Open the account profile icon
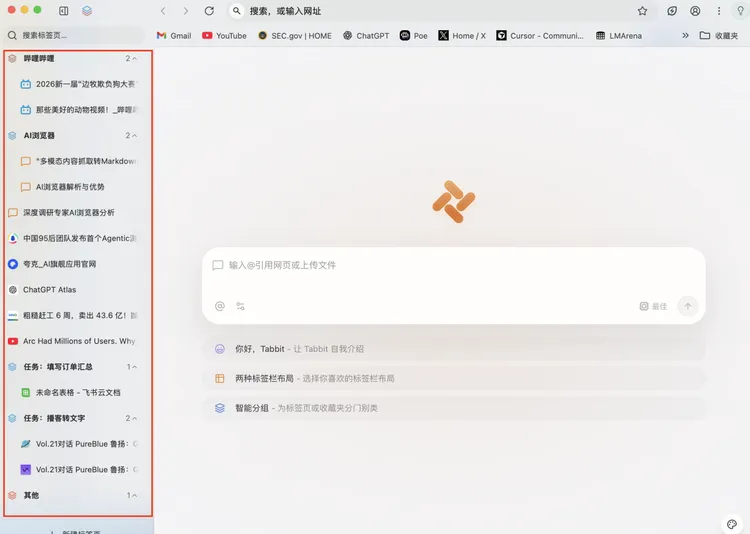This screenshot has height=534, width=750. coord(695,11)
